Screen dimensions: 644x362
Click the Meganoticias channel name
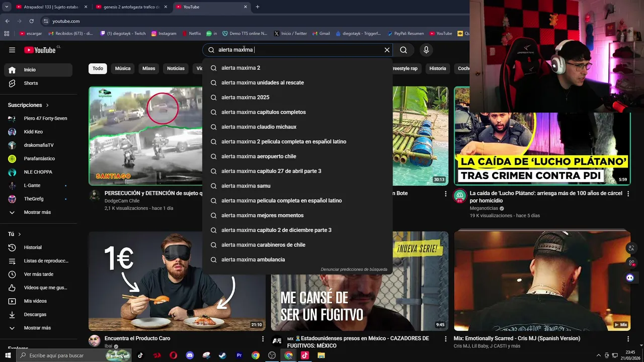pyautogui.click(x=484, y=208)
